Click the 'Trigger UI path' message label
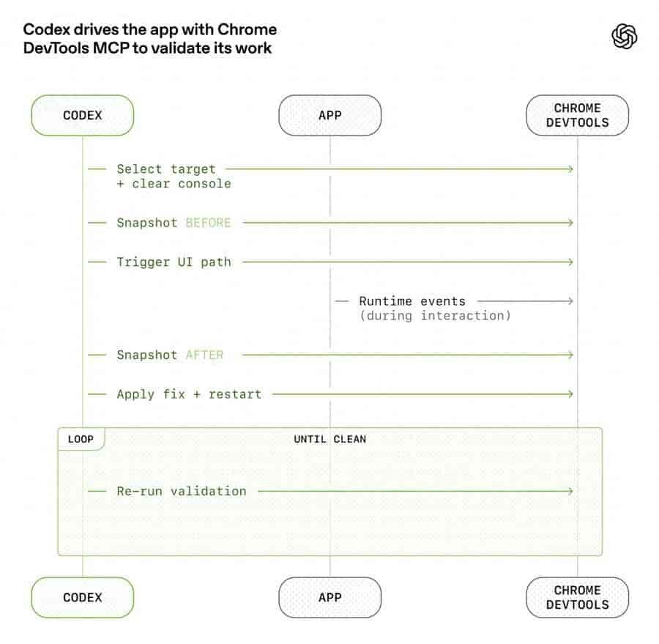Screen dimensions: 659x644 click(x=174, y=262)
